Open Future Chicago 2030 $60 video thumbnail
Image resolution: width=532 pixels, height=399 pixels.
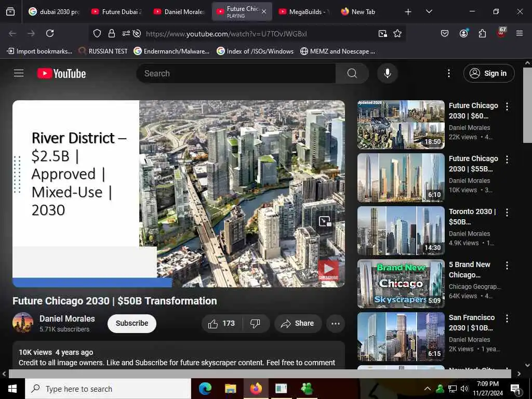(x=401, y=125)
